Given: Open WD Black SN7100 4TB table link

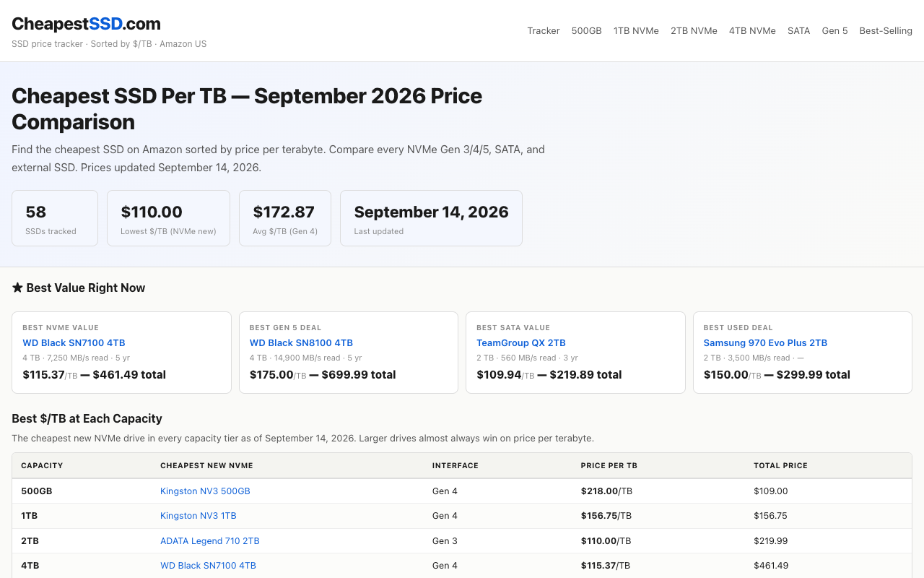Looking at the screenshot, I should [208, 566].
